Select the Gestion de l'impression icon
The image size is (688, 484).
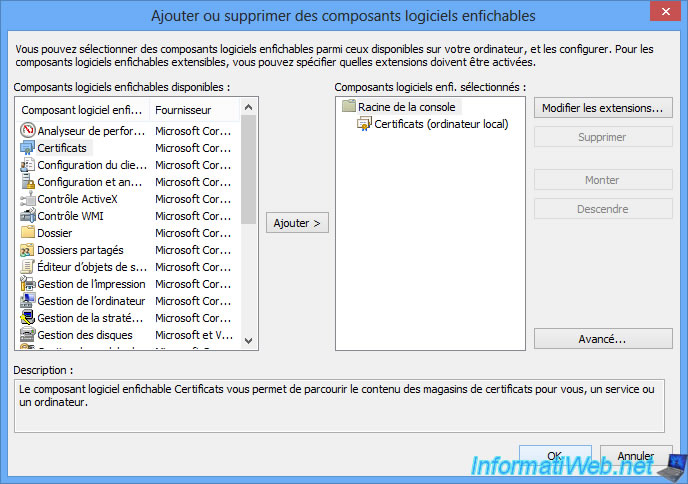[28, 284]
